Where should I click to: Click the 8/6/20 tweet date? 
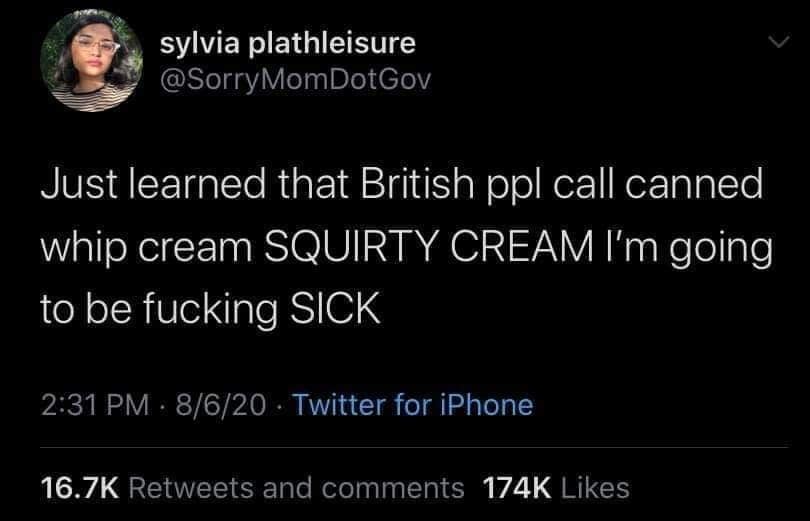click(221, 404)
